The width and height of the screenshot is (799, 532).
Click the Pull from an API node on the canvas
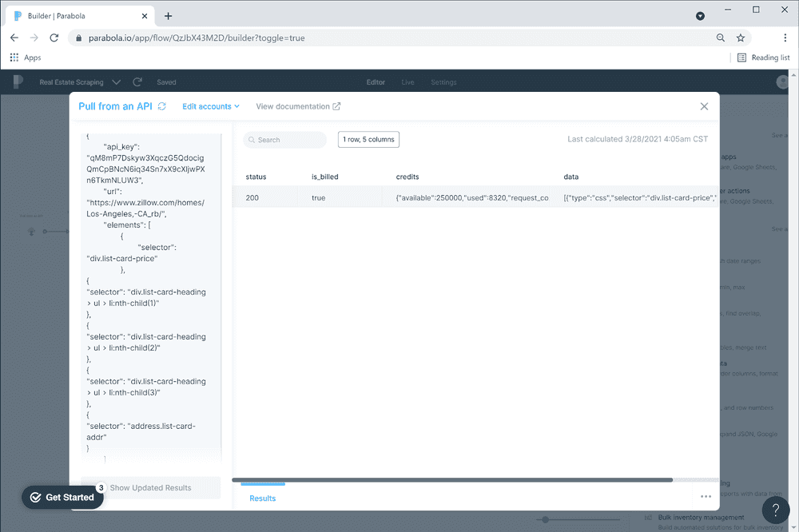(32, 232)
